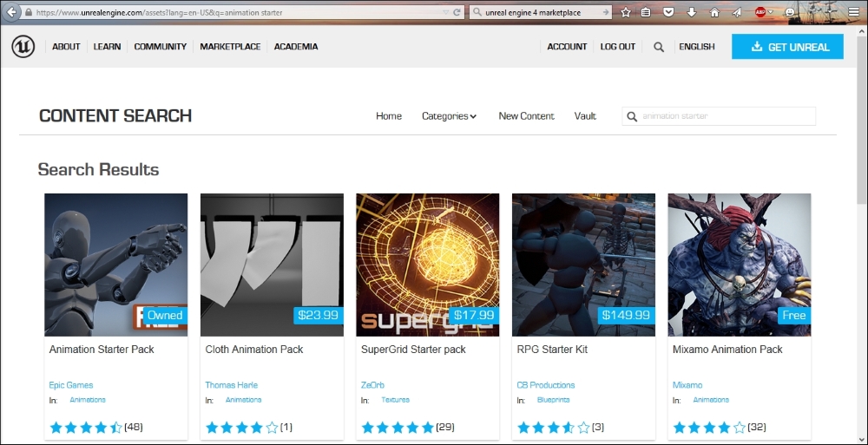Open the RPG Starter Kit title
Viewport: 868px width, 445px height.
click(552, 350)
